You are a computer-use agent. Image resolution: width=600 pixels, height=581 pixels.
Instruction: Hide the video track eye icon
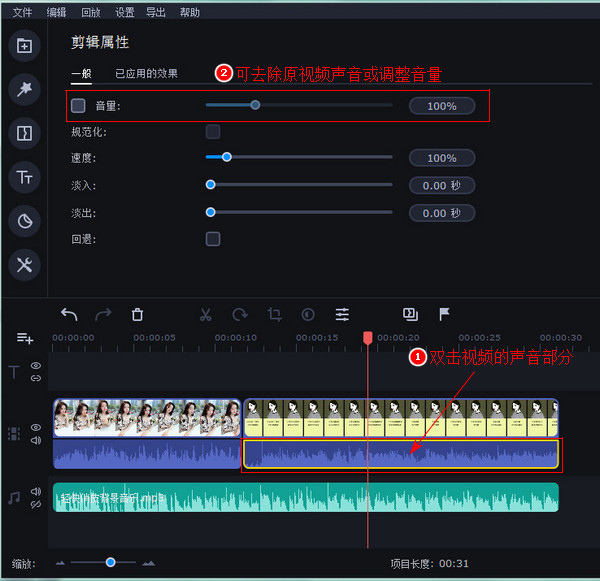(x=36, y=427)
